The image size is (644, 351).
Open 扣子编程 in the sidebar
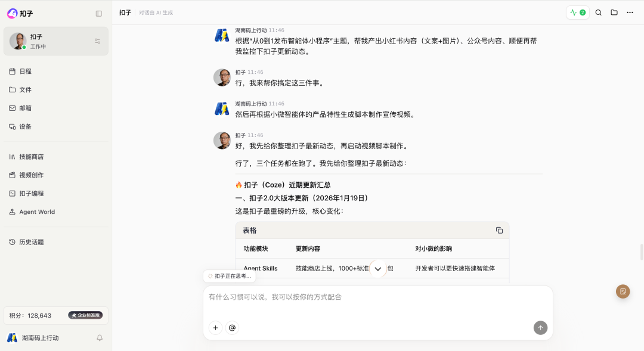tap(56, 193)
